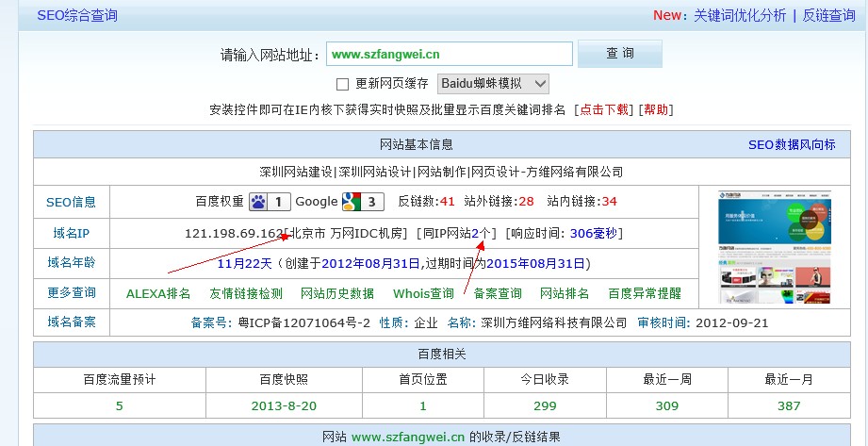Screen dimensions: 868x446
Task: Click the Google PageRank icon
Action: tap(351, 202)
